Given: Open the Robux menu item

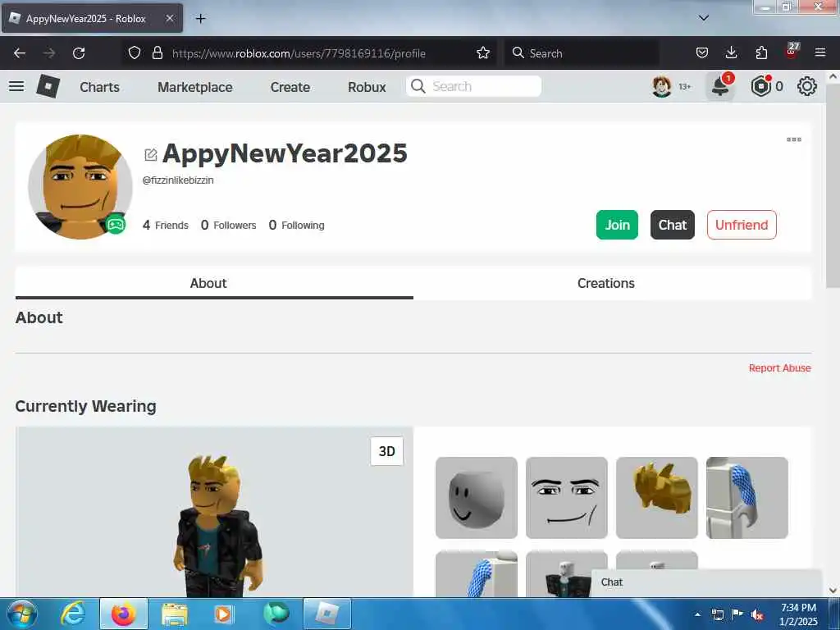Looking at the screenshot, I should pos(367,87).
